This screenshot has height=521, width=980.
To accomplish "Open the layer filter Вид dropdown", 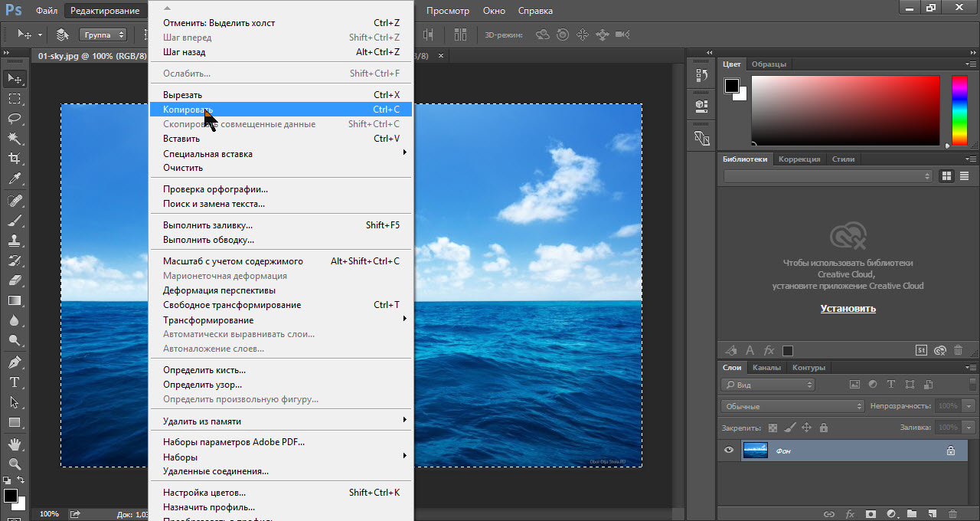I will click(769, 385).
